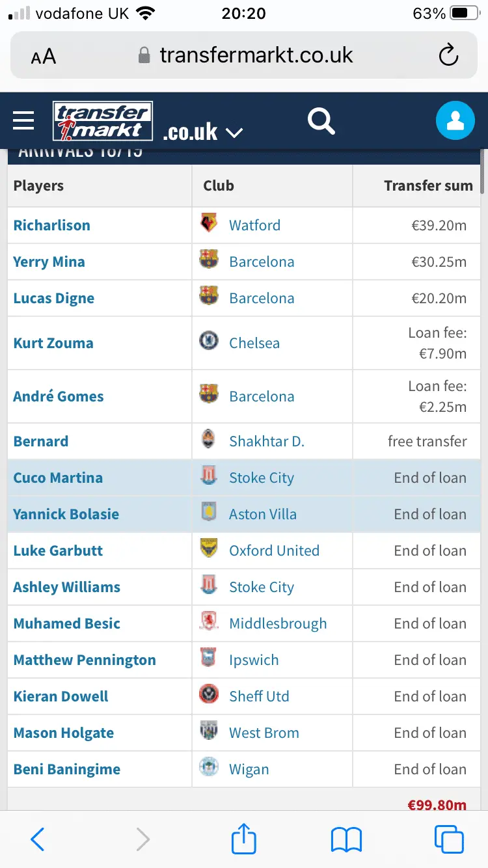The width and height of the screenshot is (488, 868).
Task: Tap the Safari share icon
Action: tap(244, 839)
